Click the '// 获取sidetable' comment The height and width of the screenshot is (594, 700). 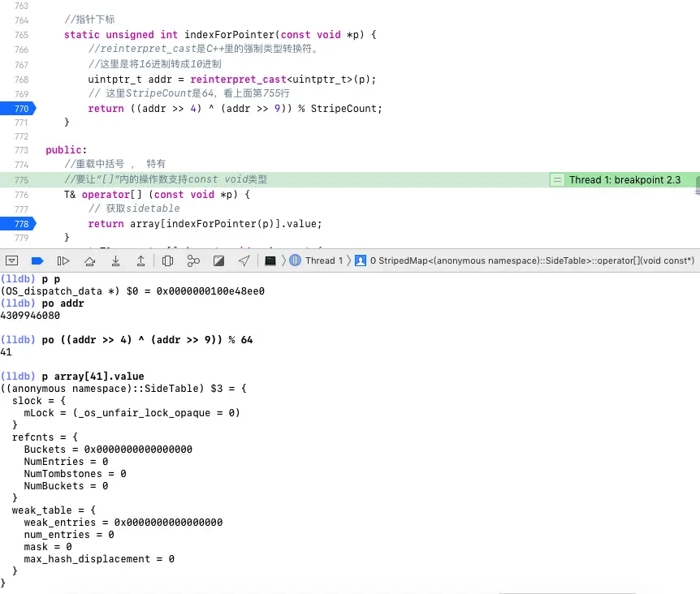point(134,209)
